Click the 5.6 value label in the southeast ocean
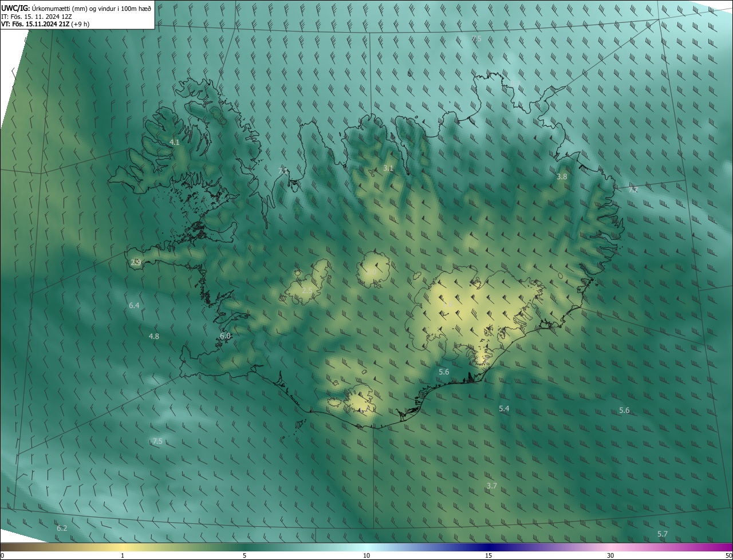Viewport: 733px width, 560px height. 624,411
